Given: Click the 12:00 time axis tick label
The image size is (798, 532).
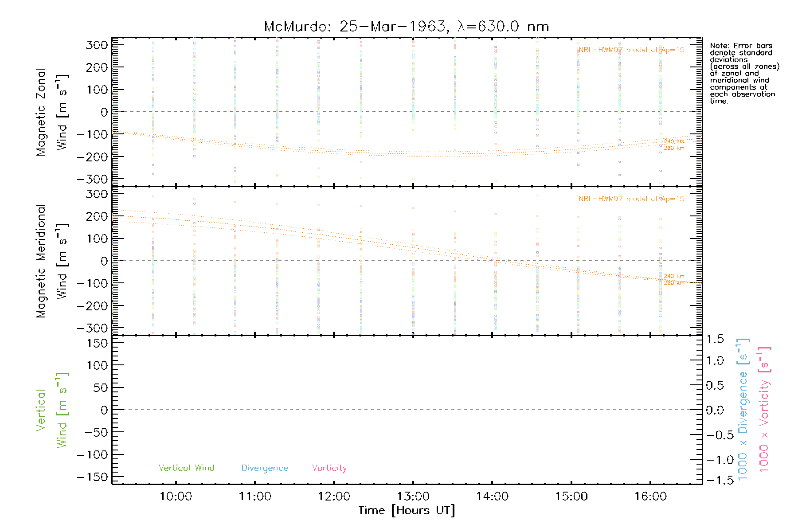Looking at the screenshot, I should 334,497.
